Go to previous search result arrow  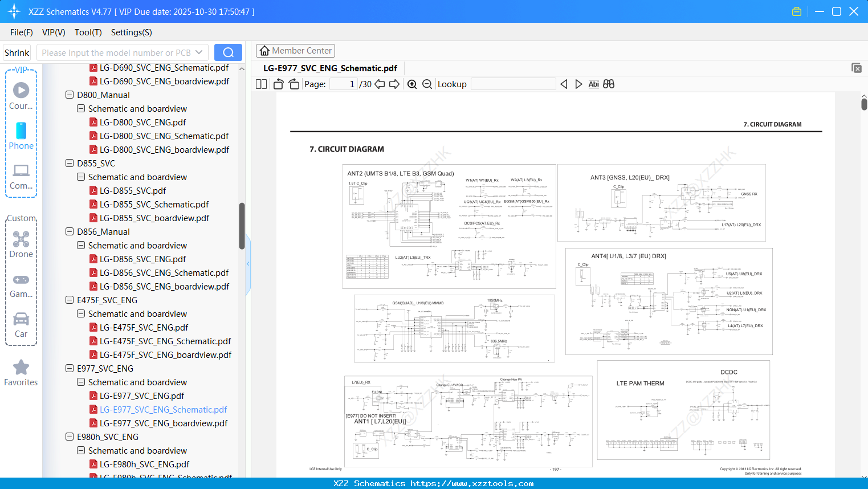564,84
